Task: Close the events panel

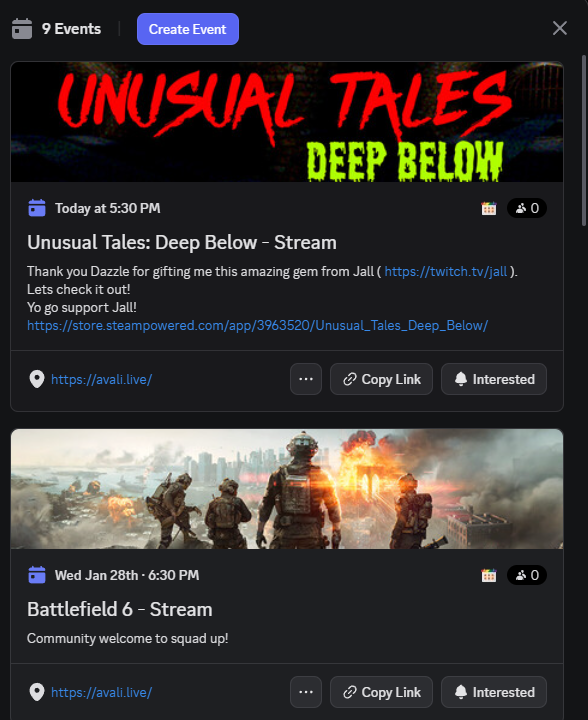Action: [x=560, y=28]
